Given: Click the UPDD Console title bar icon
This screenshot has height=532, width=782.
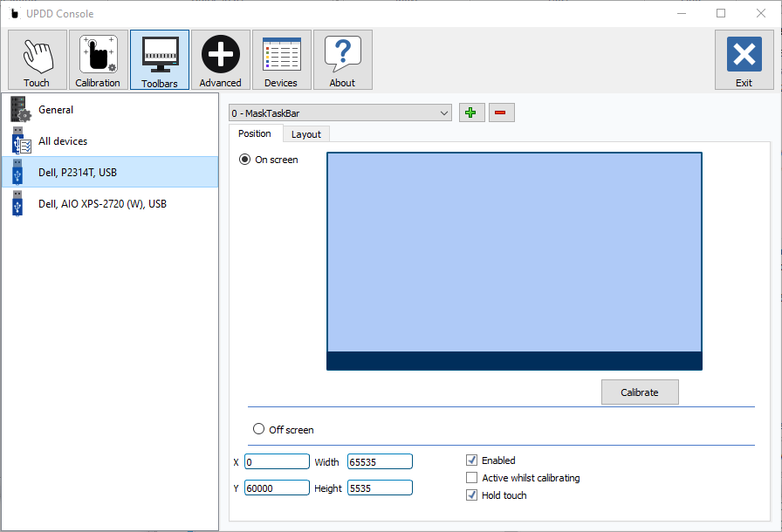Looking at the screenshot, I should click(15, 13).
